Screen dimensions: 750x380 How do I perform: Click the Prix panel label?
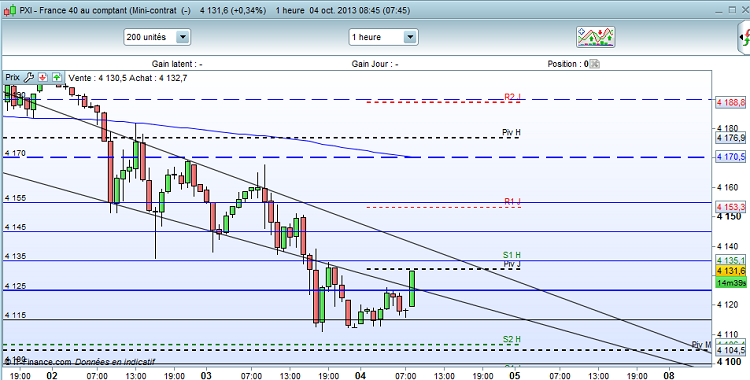(13, 77)
